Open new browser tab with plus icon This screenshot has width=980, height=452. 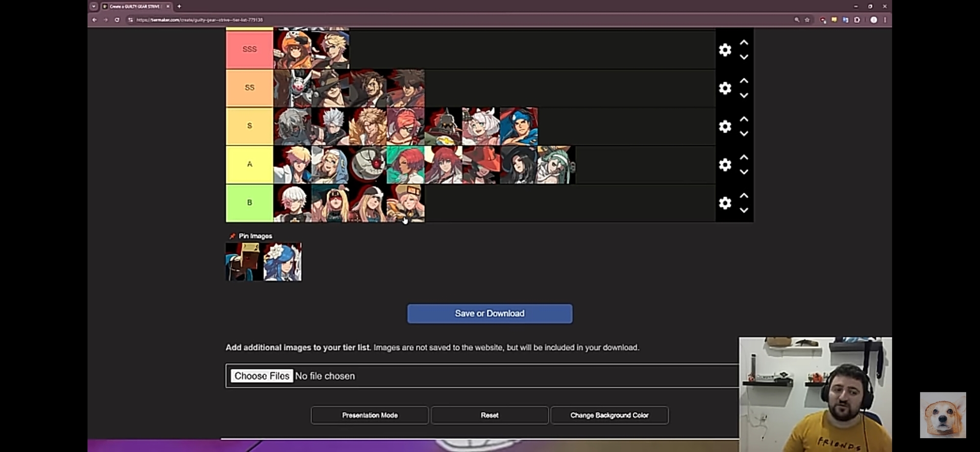point(179,7)
